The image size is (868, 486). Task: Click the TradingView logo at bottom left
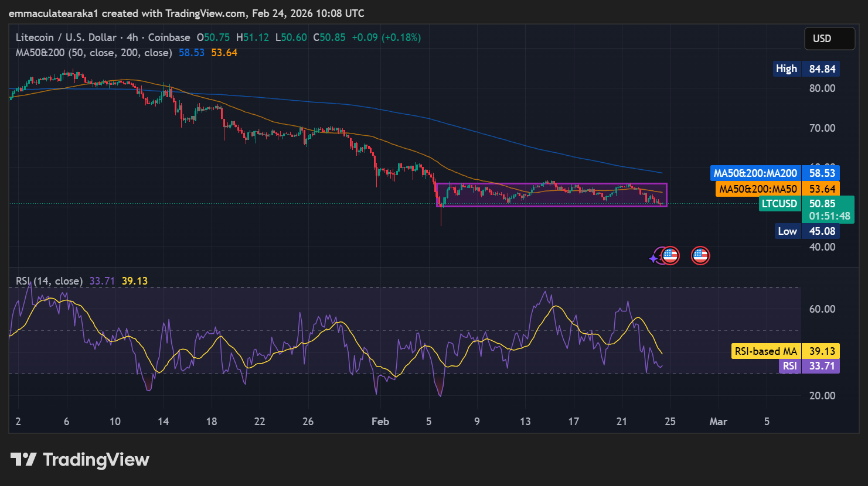pyautogui.click(x=80, y=460)
